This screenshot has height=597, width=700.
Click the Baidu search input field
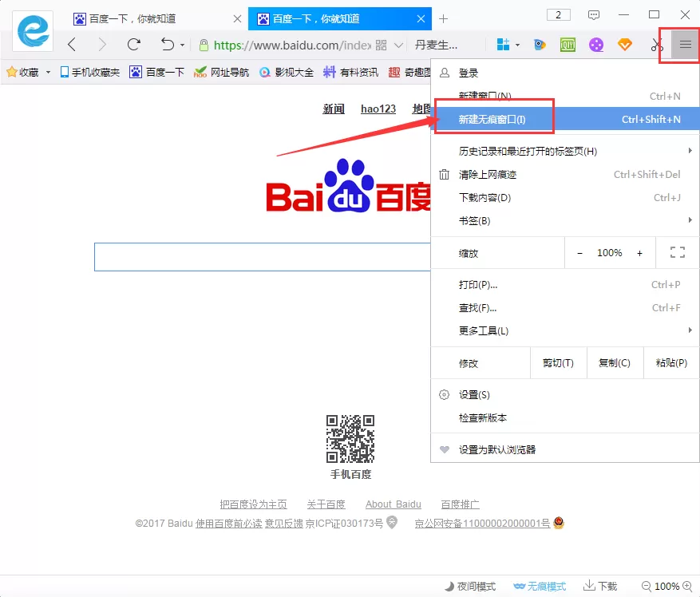pos(263,257)
